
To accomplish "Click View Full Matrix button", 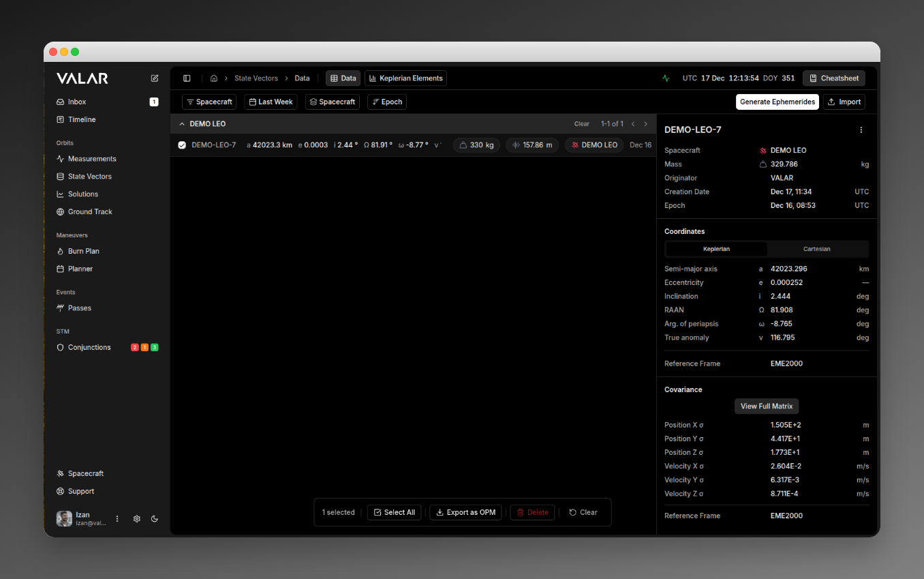I will (767, 406).
